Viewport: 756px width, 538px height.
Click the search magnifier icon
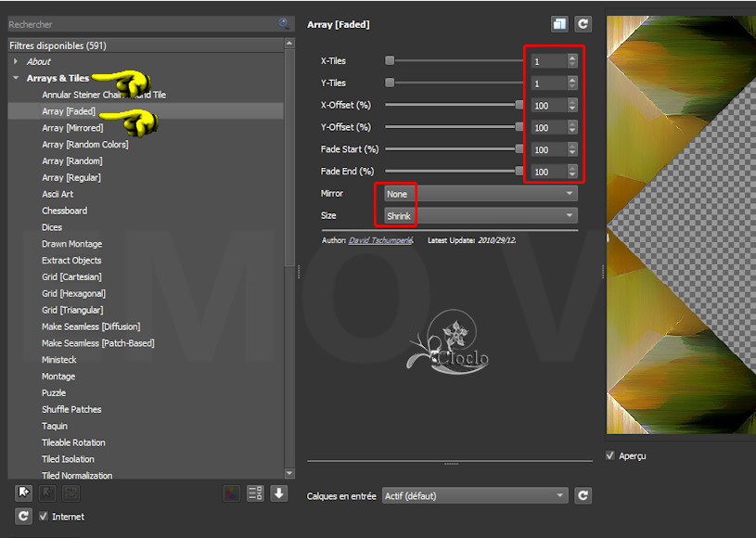283,24
